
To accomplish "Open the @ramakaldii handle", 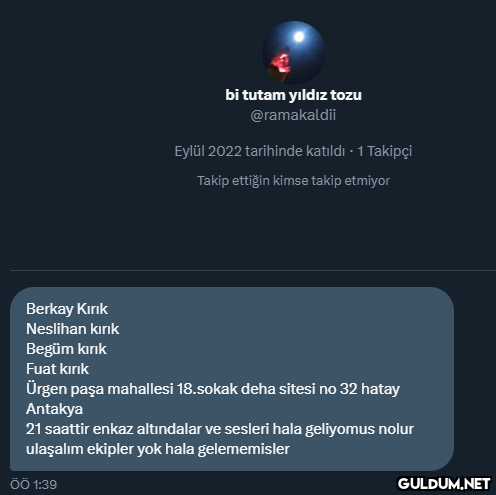I will (x=293, y=115).
